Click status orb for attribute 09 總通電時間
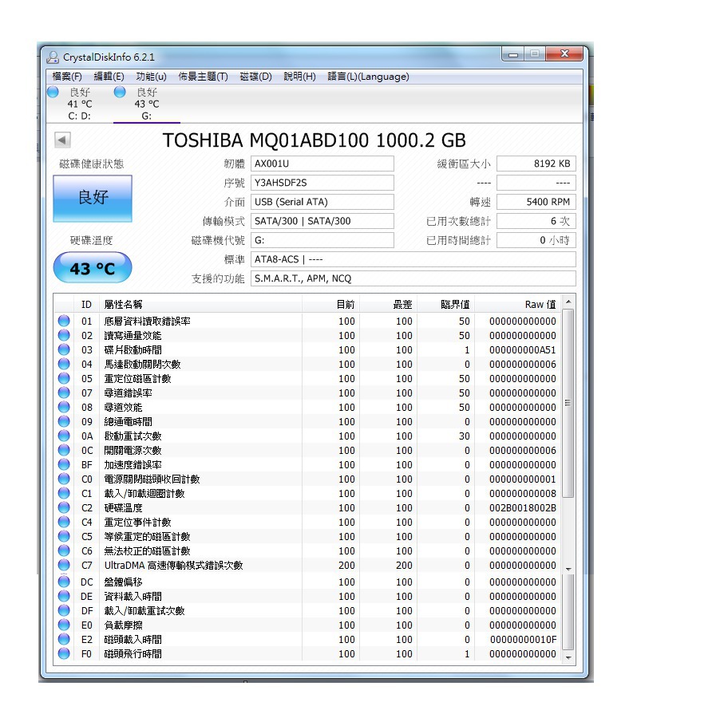This screenshot has width=728, height=714. [64, 421]
